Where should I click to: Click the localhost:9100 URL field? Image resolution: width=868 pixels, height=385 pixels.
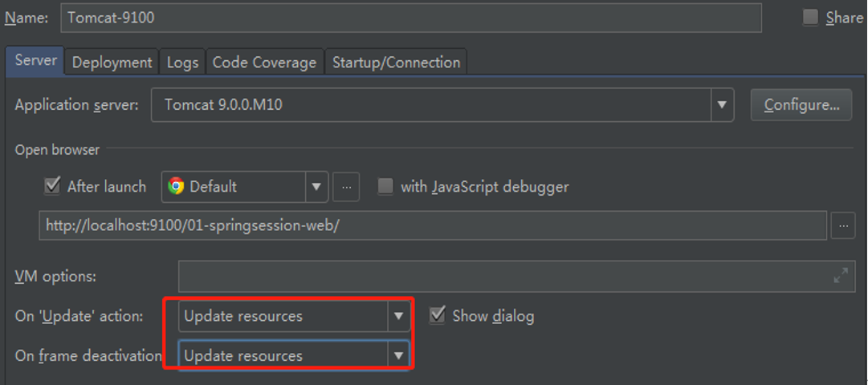pyautogui.click(x=432, y=225)
